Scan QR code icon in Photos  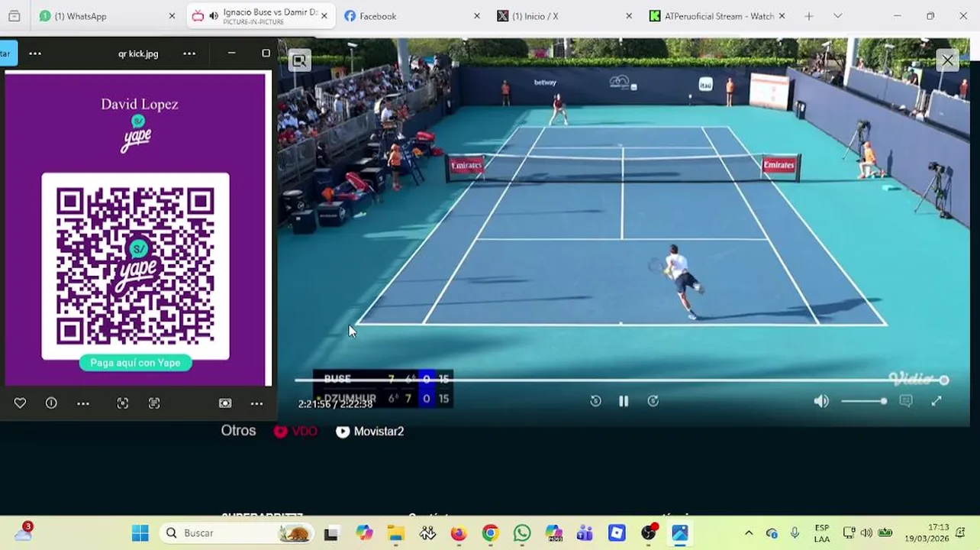(x=123, y=403)
